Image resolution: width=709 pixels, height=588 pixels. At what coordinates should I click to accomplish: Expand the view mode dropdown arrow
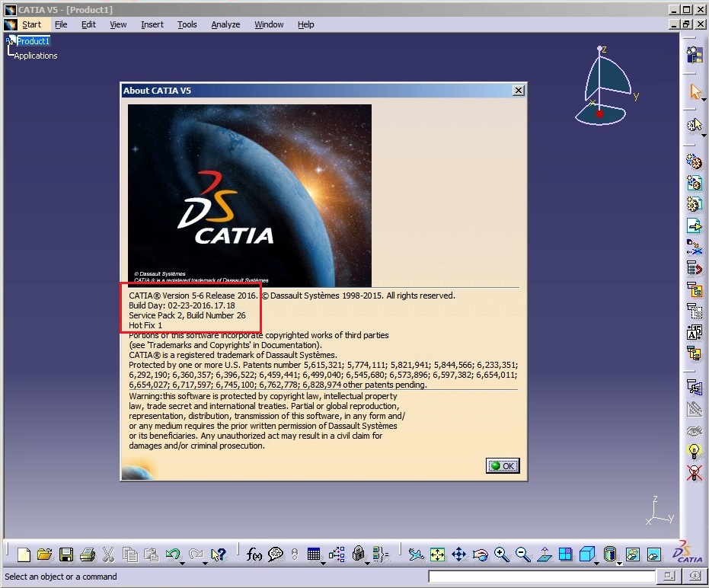[x=619, y=564]
